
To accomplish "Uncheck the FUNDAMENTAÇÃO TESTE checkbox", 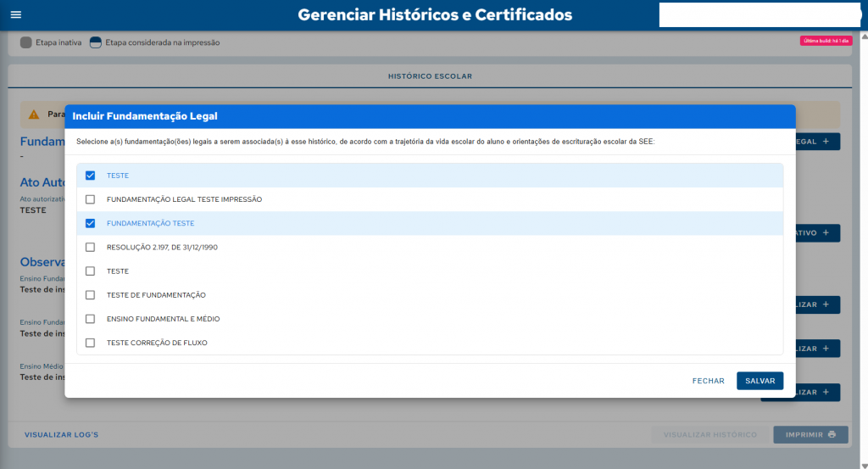I will pos(90,223).
